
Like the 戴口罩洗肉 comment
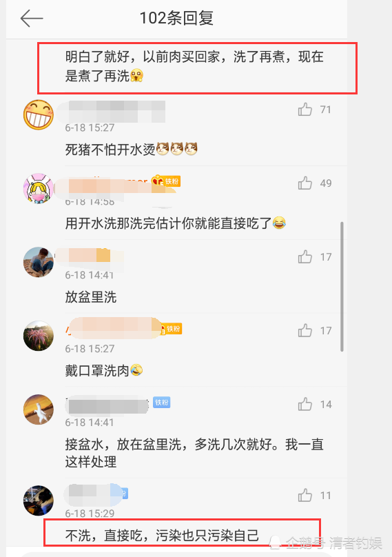305,330
